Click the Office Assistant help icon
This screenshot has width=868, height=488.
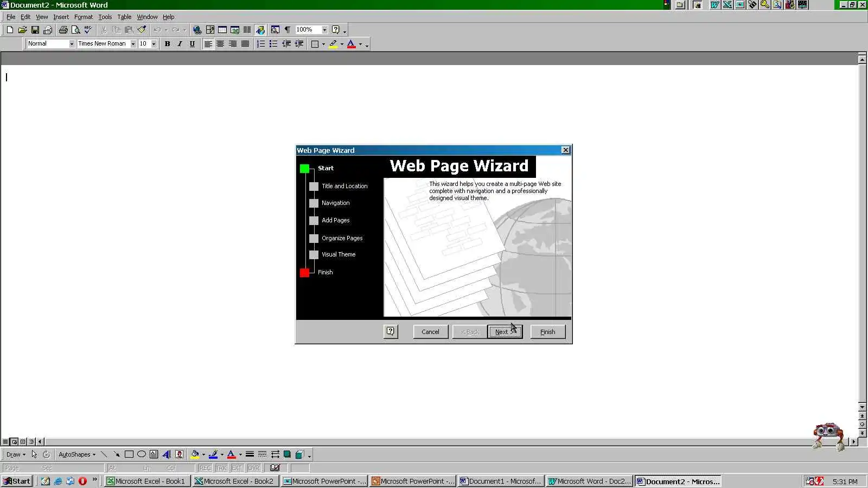[336, 30]
